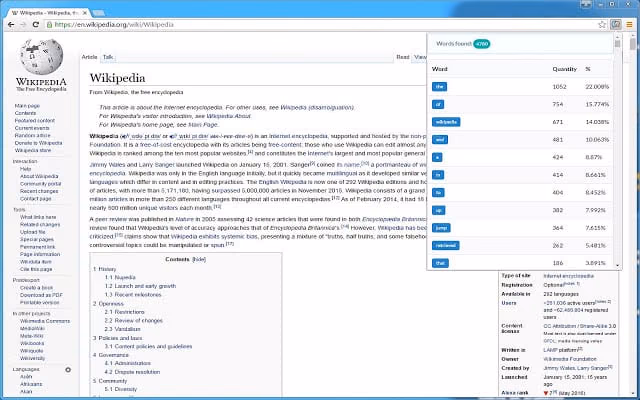Click the green padlock in address bar
The height and width of the screenshot is (400, 640).
click(x=49, y=24)
